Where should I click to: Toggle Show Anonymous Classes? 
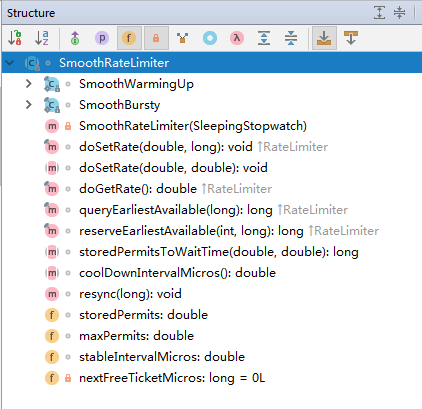tap(210, 38)
